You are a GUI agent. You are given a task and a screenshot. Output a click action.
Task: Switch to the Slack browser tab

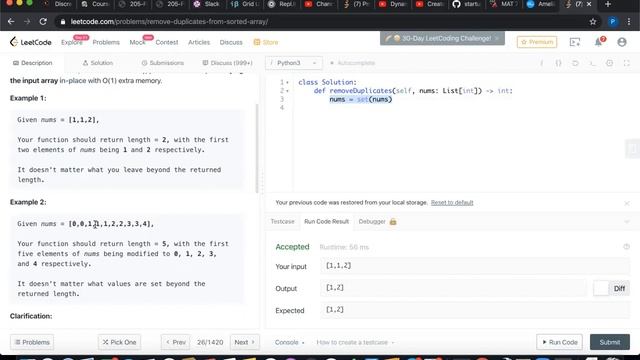pos(208,4)
